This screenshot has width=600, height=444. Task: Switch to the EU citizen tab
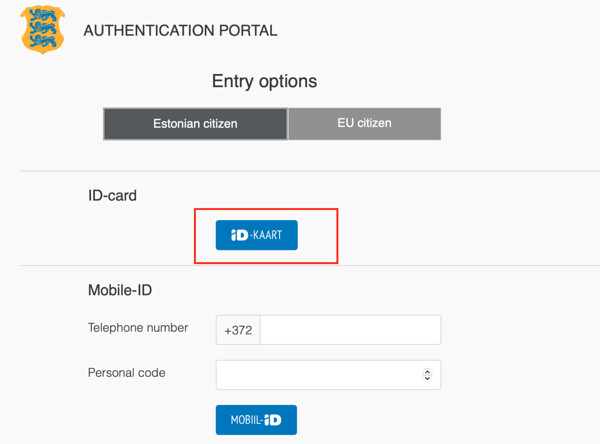(364, 123)
